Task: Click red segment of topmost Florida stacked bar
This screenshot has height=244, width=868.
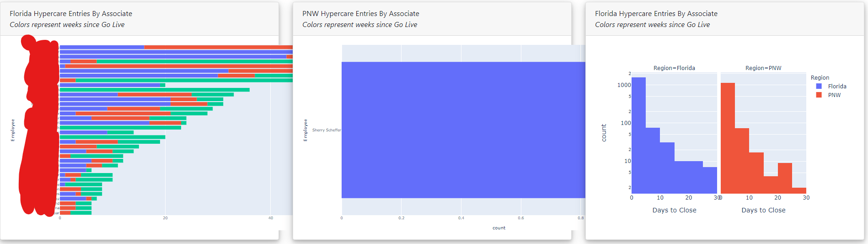Action: 218,47
